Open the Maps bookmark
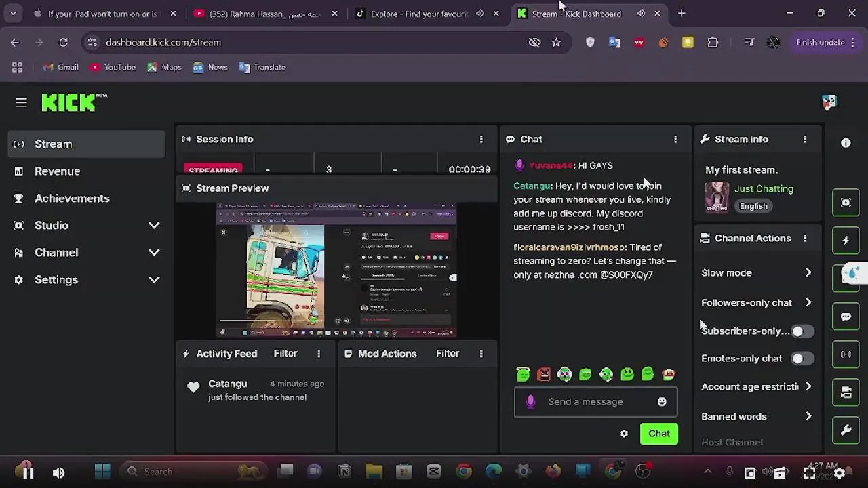 coord(164,67)
